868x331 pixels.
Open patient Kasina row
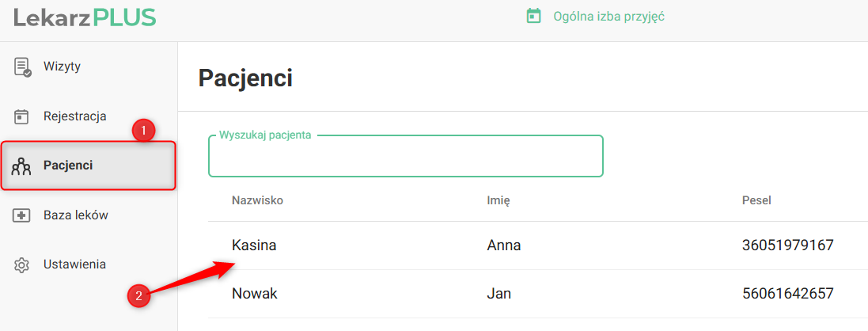(254, 245)
